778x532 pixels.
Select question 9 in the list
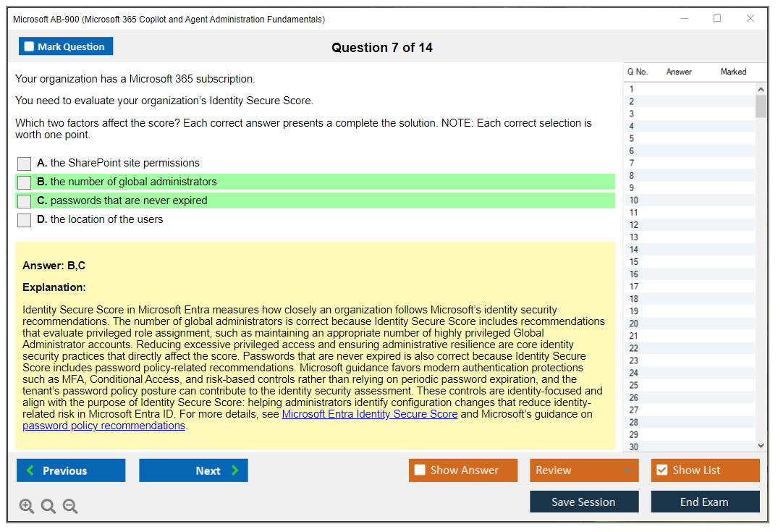click(x=689, y=187)
